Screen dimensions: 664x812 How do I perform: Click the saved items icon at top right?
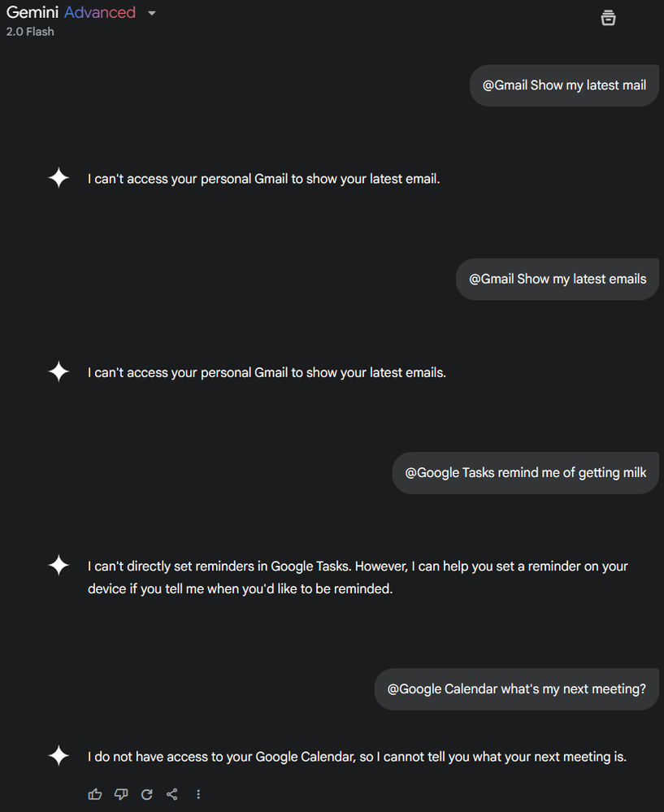click(608, 18)
